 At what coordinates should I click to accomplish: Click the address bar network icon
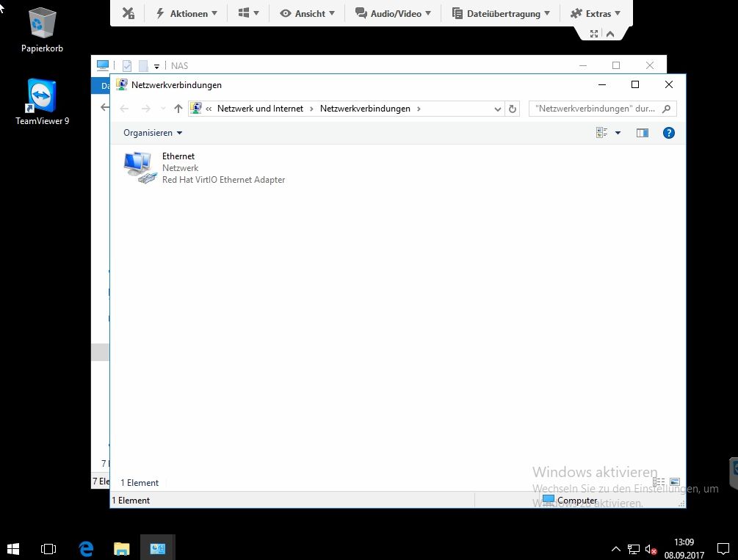[x=196, y=108]
